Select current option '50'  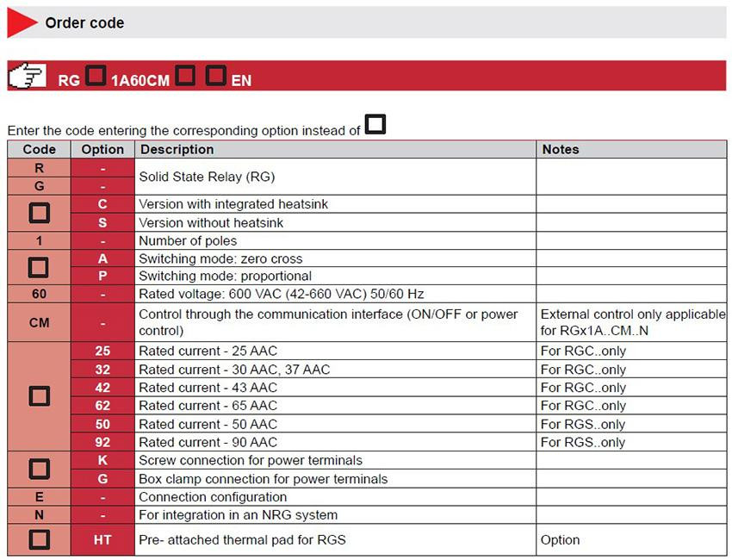click(x=102, y=424)
